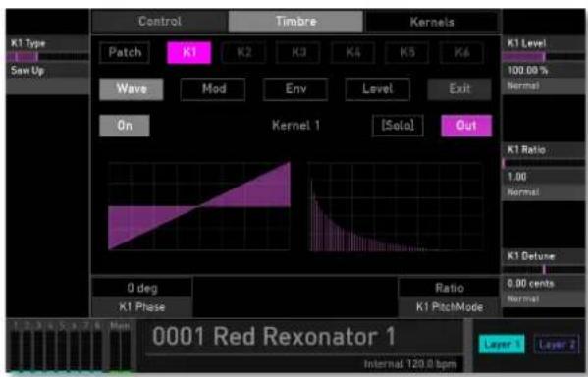Select kernel K1
The height and width of the screenshot is (377, 588).
pyautogui.click(x=189, y=52)
